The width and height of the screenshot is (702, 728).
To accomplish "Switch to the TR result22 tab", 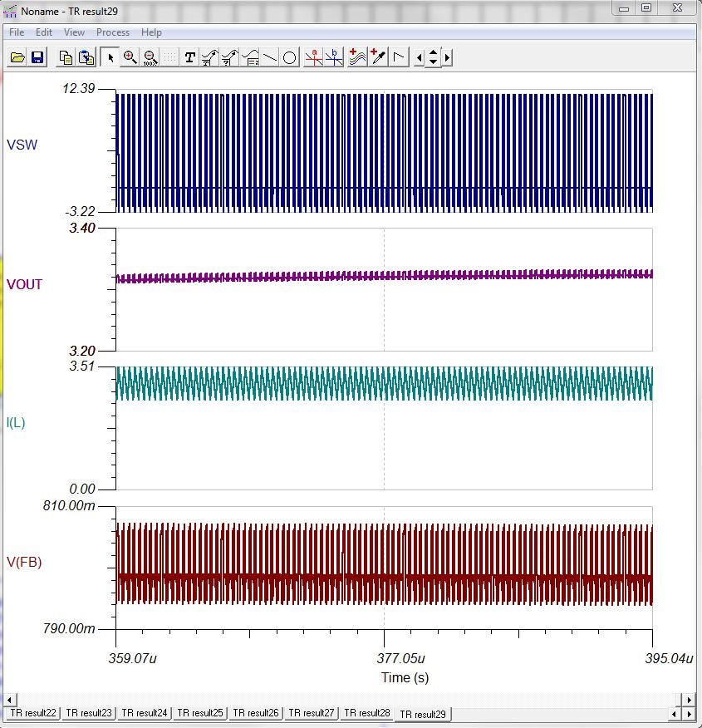I will (31, 714).
